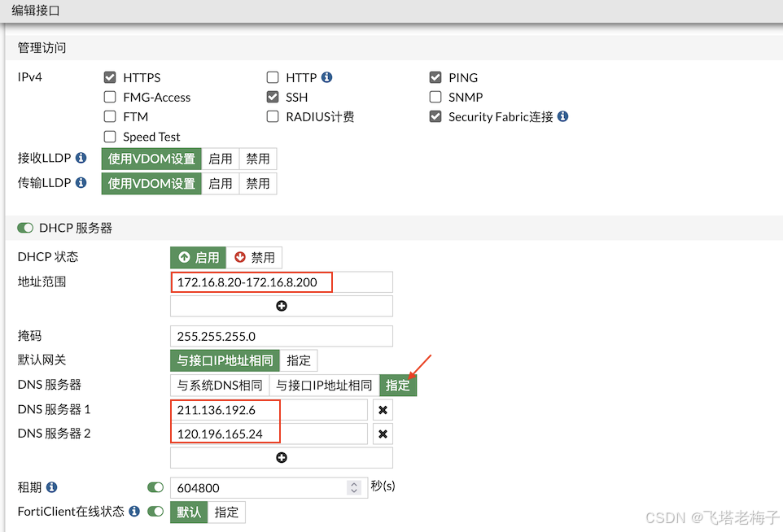The width and height of the screenshot is (783, 532).
Task: Click the DNS 服务器 1 field 211.136.192.6
Action: point(269,410)
